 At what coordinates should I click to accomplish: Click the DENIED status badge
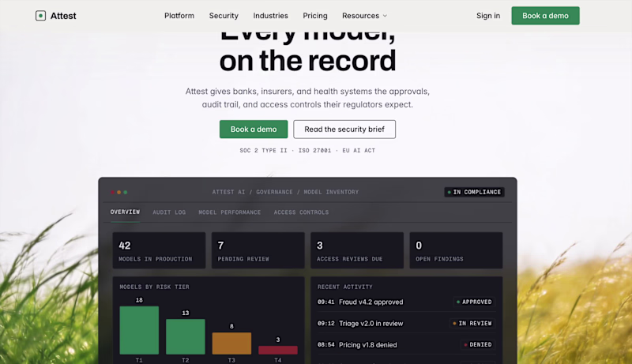(x=478, y=345)
